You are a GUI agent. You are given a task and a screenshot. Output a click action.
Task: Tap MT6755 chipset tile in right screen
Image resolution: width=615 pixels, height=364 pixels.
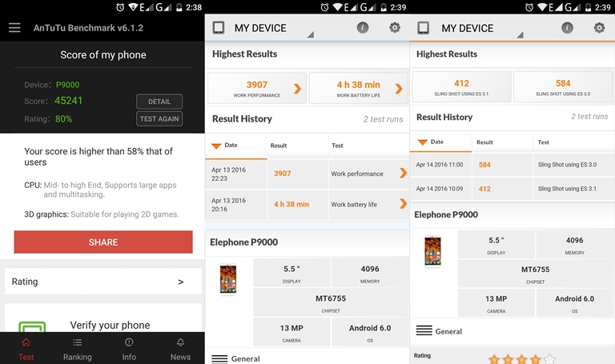[x=535, y=273]
